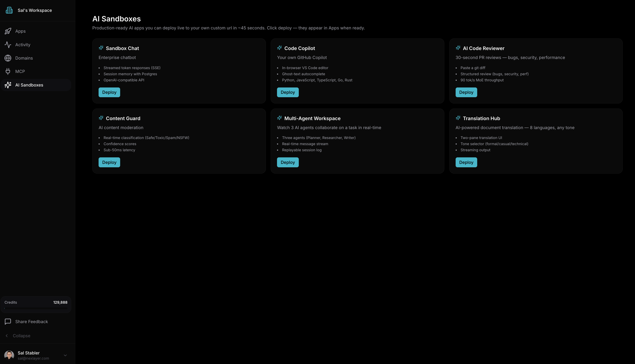Click the Content Guard title
Viewport: 635px width, 364px height.
(123, 118)
